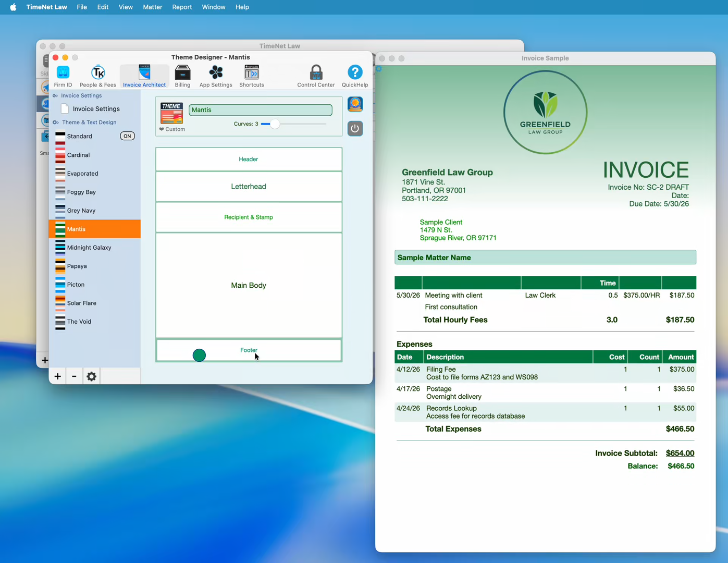Select the Mantis theme row

tap(95, 229)
